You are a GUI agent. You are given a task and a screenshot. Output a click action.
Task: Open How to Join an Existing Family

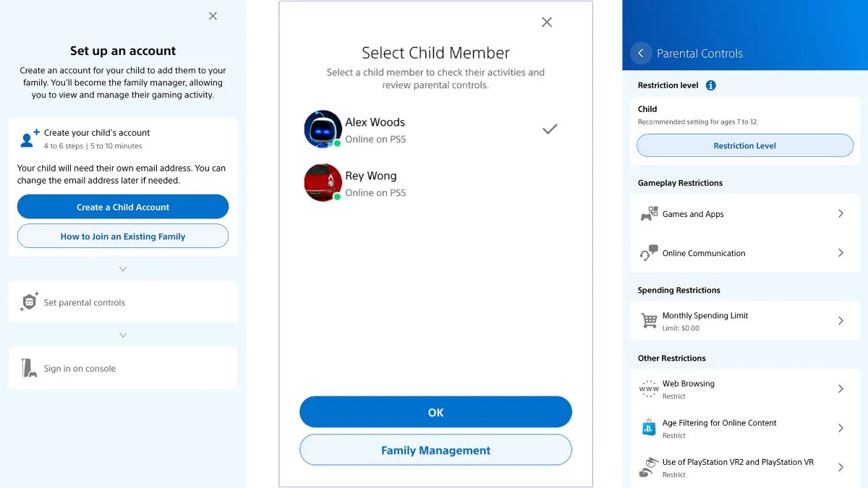123,236
